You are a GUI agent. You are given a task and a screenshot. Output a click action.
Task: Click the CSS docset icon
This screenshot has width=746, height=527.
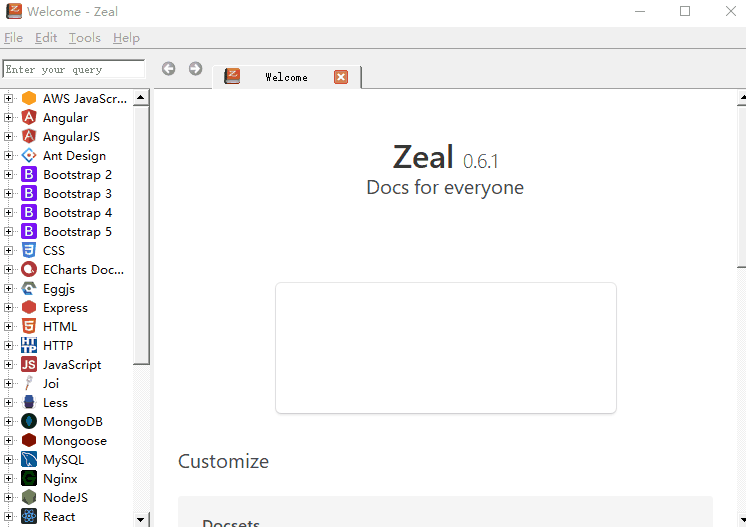coord(29,251)
